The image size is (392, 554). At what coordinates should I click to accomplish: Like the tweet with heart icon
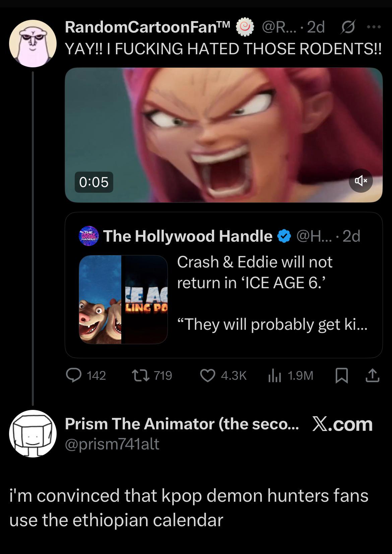pyautogui.click(x=207, y=375)
